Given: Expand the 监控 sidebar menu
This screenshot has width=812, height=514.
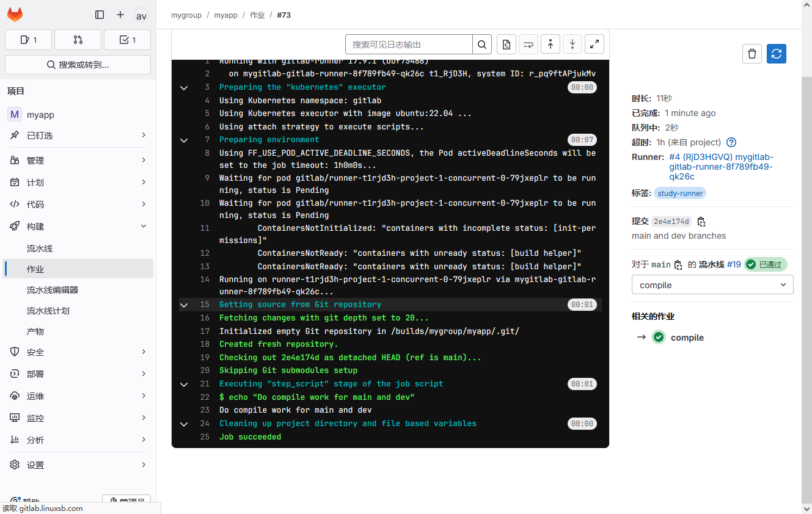Looking at the screenshot, I should tap(78, 418).
